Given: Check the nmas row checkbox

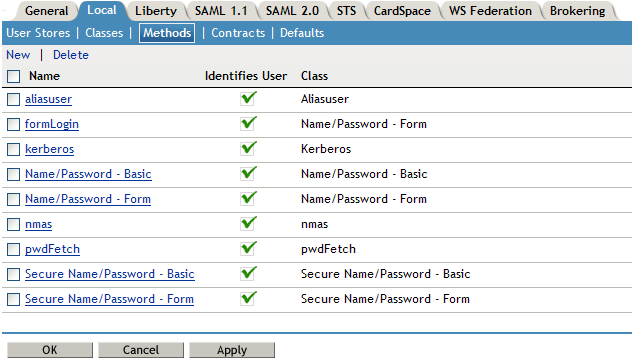Looking at the screenshot, I should pos(13,224).
